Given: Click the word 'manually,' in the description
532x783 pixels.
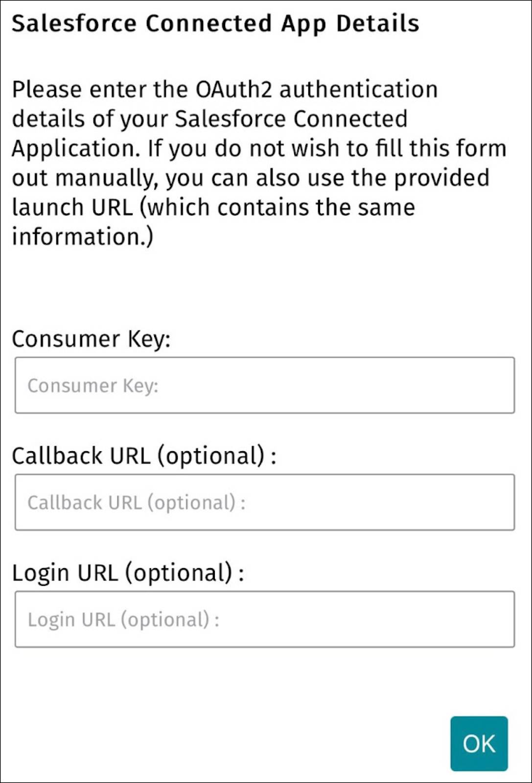Looking at the screenshot, I should click(107, 178).
